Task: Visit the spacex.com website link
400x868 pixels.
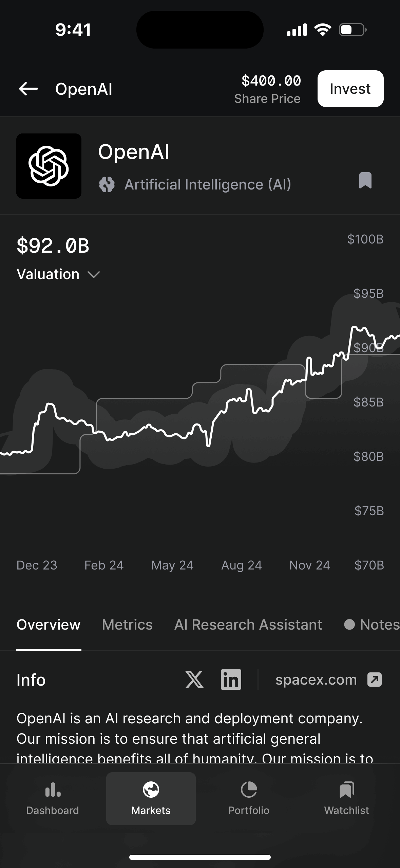Action: click(x=316, y=680)
